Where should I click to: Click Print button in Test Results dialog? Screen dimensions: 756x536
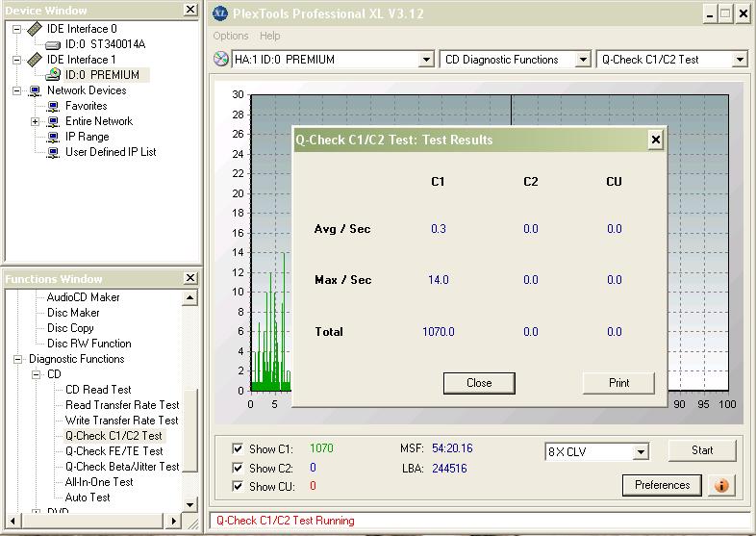[x=618, y=383]
